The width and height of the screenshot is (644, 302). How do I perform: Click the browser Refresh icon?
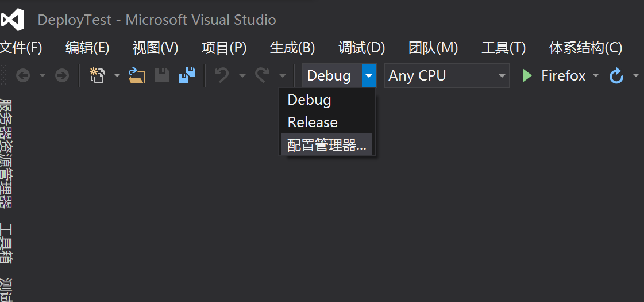616,75
